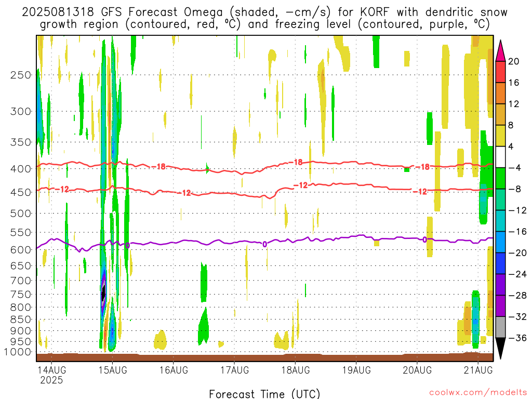Click the colorbar tick label -24
This screenshot has width=532, height=399.
tap(517, 274)
